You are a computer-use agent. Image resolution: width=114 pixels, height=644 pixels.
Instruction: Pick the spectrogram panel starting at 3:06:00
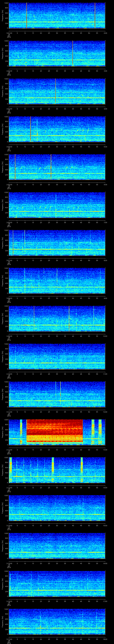pyautogui.click(x=57, y=205)
